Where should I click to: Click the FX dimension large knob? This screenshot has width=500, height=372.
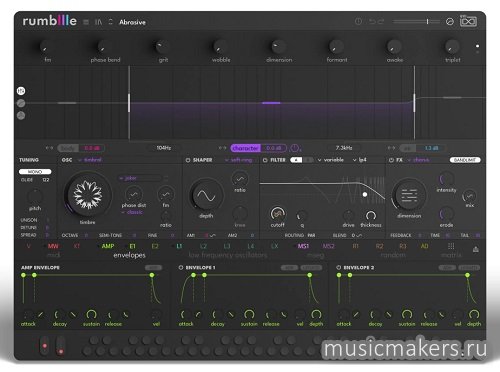pos(409,196)
